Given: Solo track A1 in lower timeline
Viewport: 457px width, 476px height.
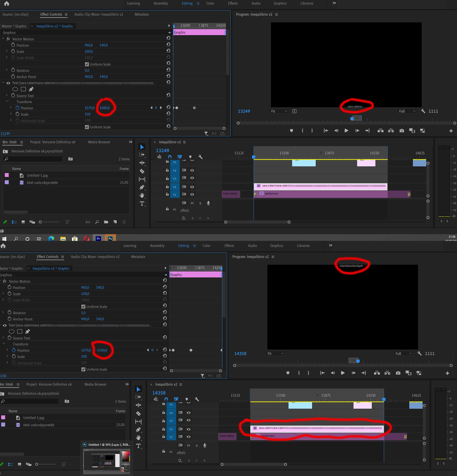Looking at the screenshot, I should (197, 446).
